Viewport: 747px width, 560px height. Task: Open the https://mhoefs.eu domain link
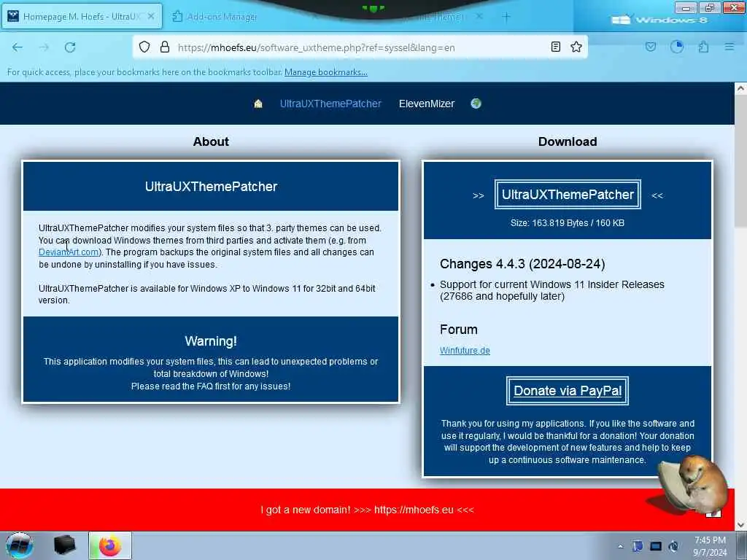[414, 510]
